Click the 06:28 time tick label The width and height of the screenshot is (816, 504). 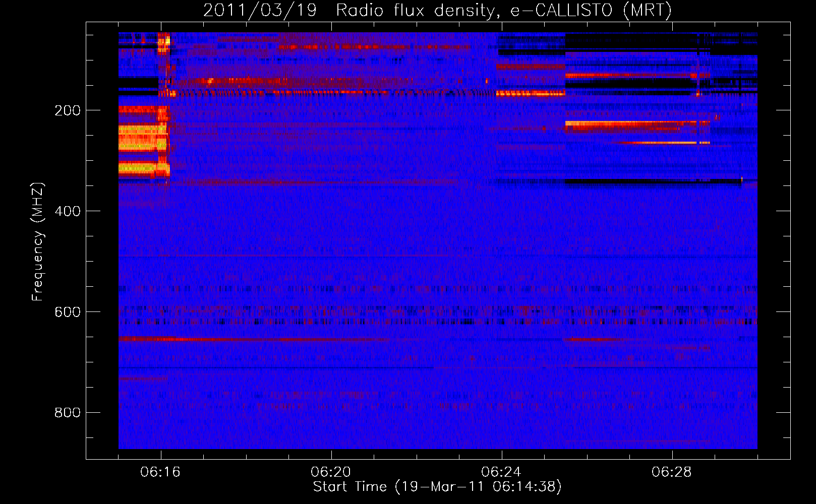point(672,472)
